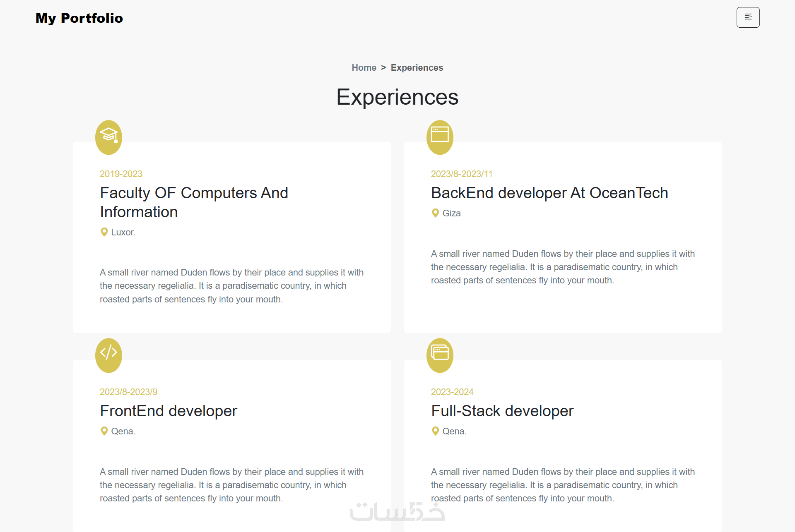This screenshot has width=795, height=532.
Task: Click the Experiences page heading
Action: click(x=397, y=97)
